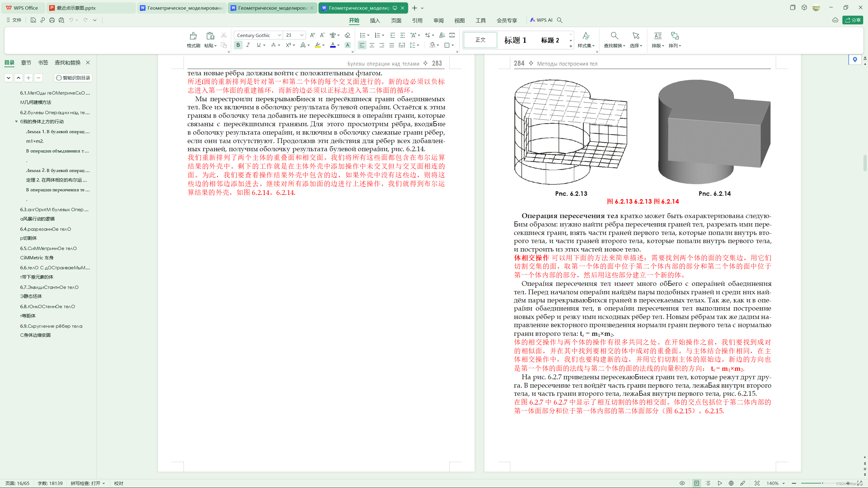Activate the WPS AI assistant
The width and height of the screenshot is (868, 488).
coord(542,20)
